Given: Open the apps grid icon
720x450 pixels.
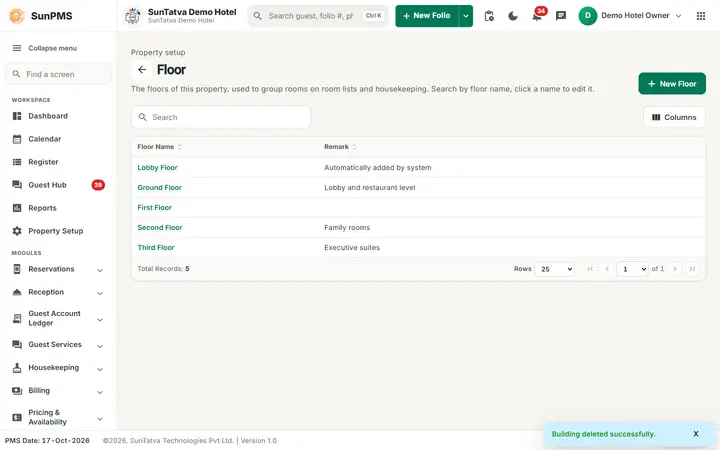Looking at the screenshot, I should point(701,16).
